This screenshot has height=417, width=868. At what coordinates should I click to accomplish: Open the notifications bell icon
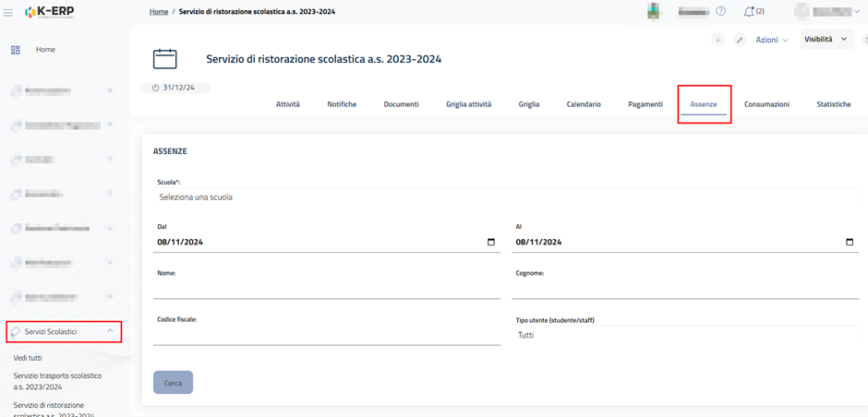tap(749, 12)
